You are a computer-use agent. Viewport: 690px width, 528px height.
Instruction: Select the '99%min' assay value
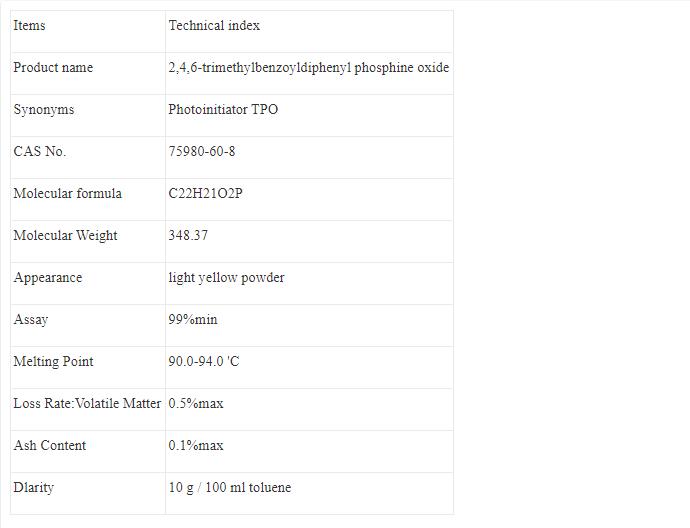192,320
